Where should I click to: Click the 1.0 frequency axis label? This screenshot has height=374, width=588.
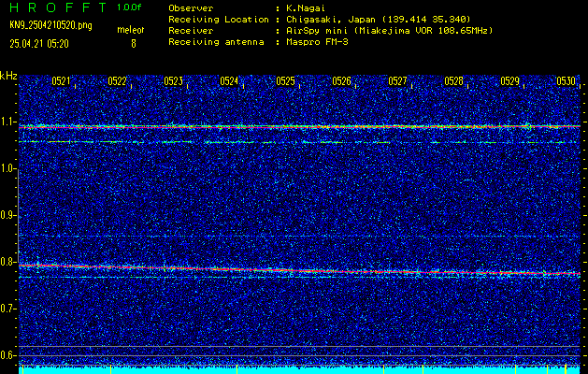click(8, 169)
